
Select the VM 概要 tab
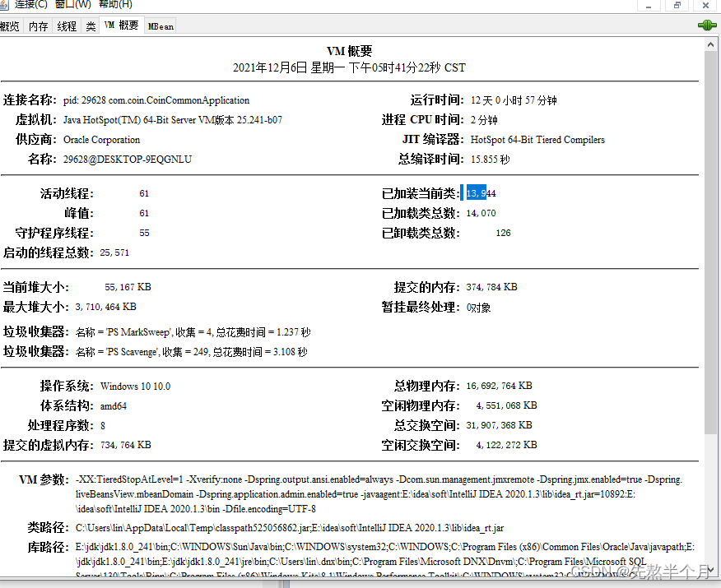pyautogui.click(x=121, y=25)
